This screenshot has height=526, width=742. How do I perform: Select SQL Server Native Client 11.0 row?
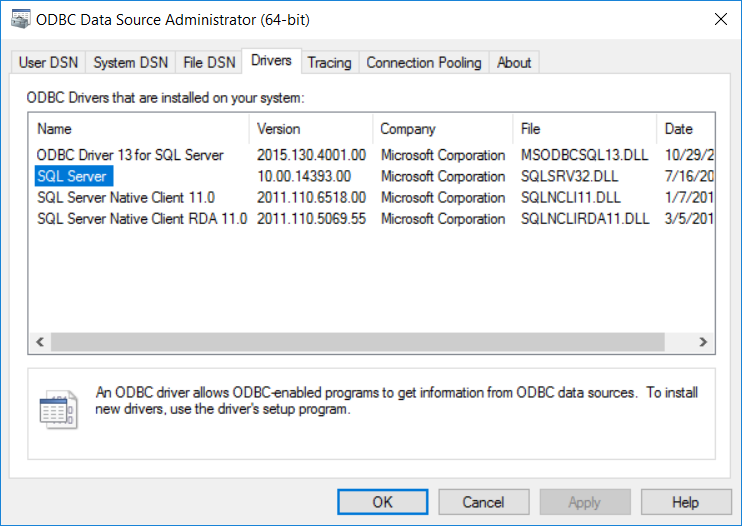pyautogui.click(x=126, y=197)
